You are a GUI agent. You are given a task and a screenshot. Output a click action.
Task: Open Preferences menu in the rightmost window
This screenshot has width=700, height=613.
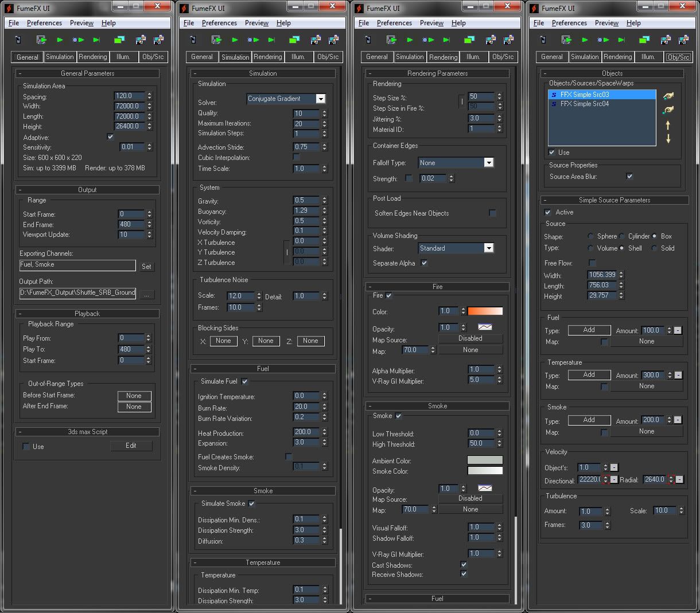point(569,23)
